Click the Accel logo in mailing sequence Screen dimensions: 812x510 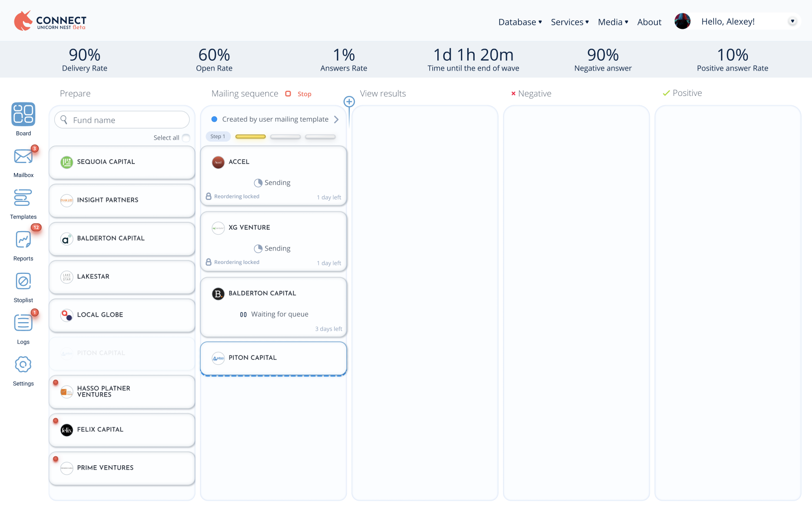[218, 162]
